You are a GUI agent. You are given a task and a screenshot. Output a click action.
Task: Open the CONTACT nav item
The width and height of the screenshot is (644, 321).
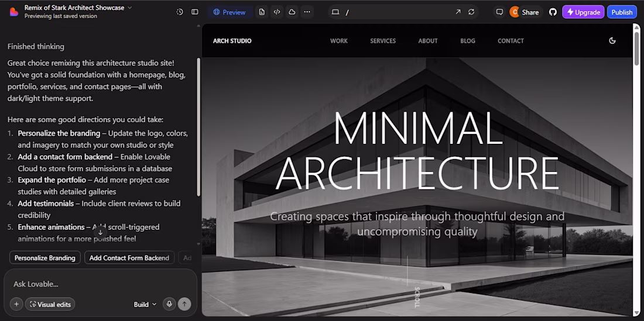(511, 41)
